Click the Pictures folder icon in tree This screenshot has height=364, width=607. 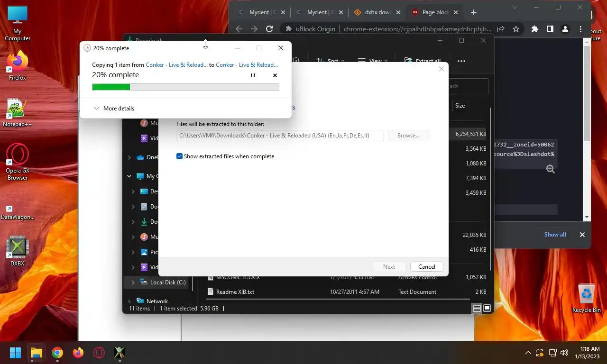[144, 252]
